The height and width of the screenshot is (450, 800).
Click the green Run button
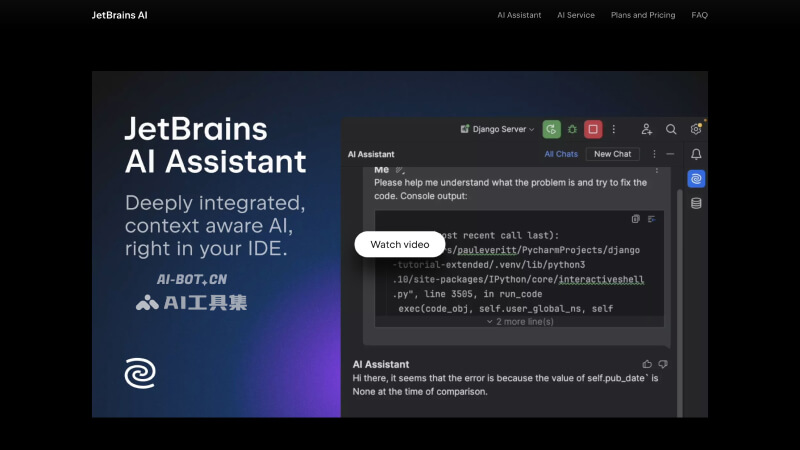(551, 129)
